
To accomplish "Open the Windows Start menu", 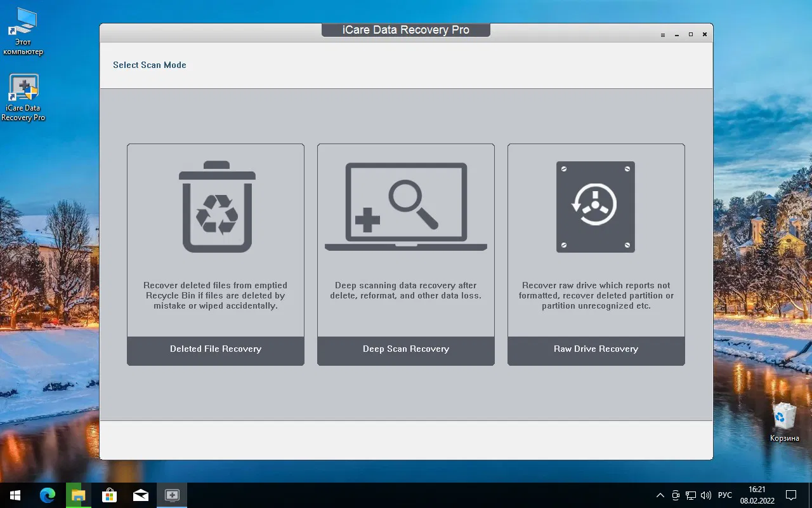I will tap(15, 495).
